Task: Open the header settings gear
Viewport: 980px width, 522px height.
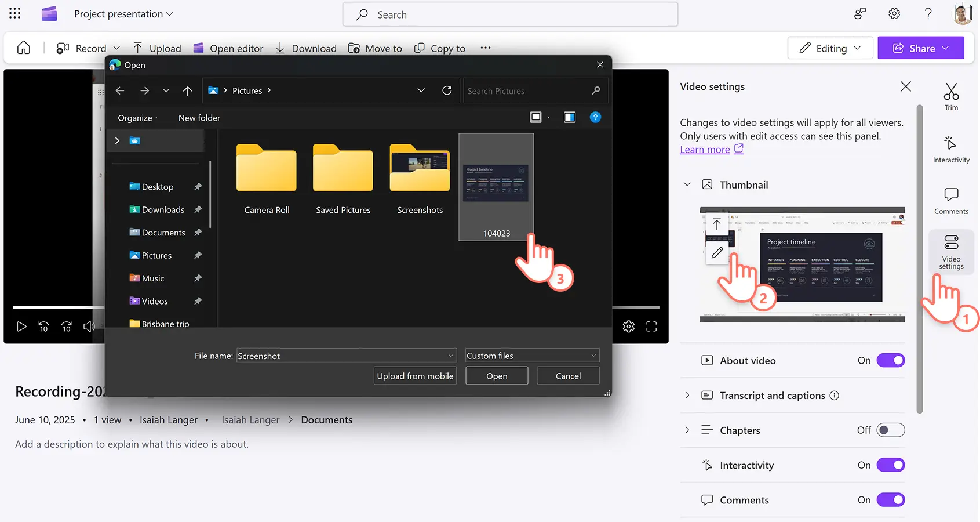Action: point(894,13)
